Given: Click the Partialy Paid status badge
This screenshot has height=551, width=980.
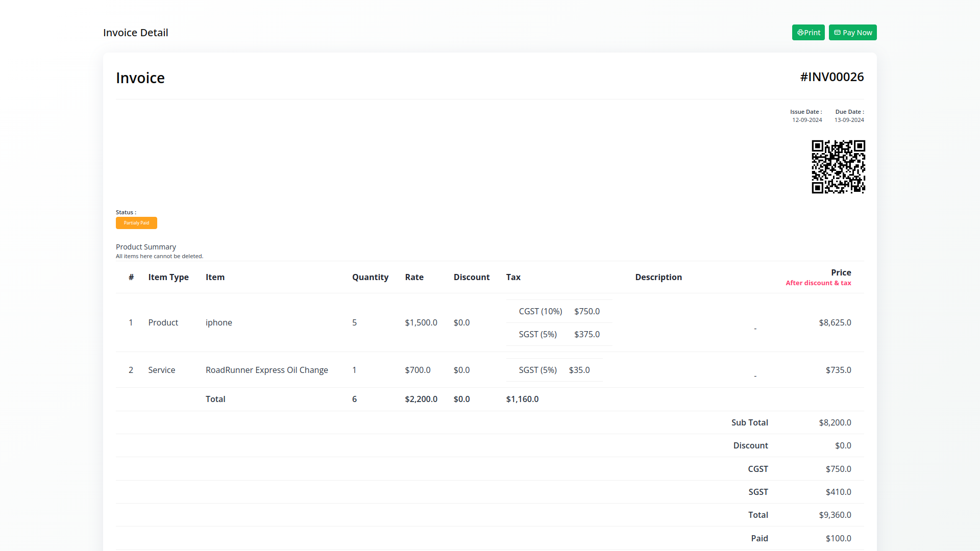Looking at the screenshot, I should 136,223.
